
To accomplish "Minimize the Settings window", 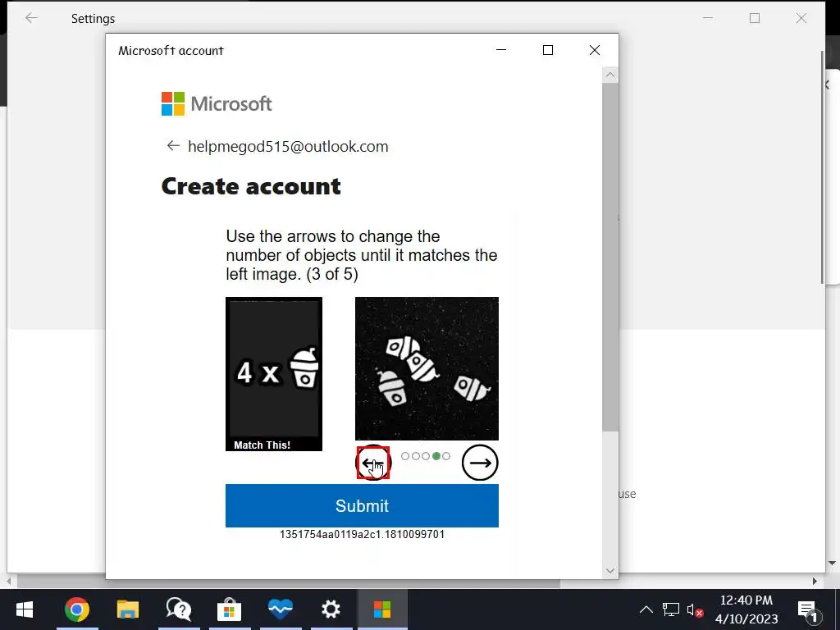I will [x=708, y=18].
